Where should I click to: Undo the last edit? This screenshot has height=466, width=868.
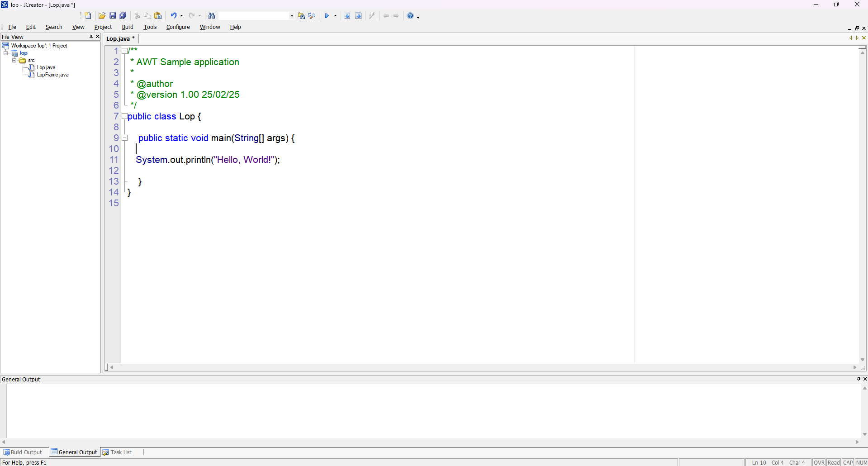tap(174, 15)
